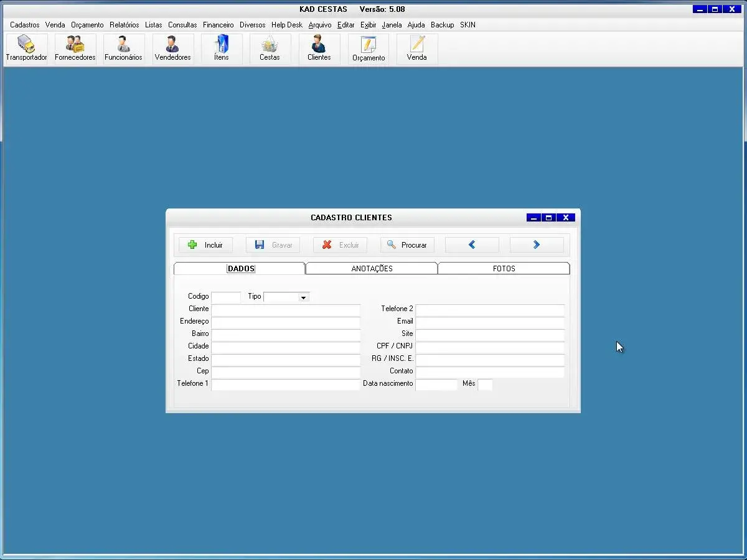This screenshot has height=560, width=747.
Task: Open the Transportador toolbar icon
Action: click(26, 49)
